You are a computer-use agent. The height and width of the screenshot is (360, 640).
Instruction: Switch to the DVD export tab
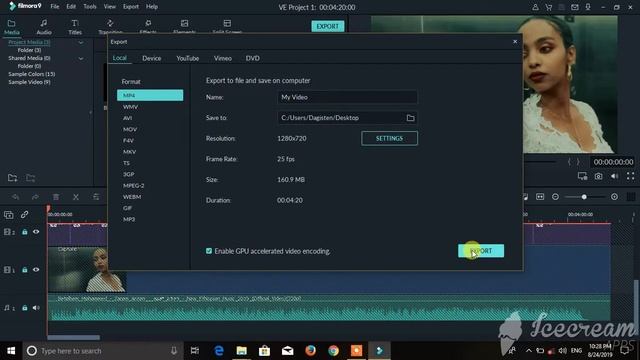(x=253, y=58)
